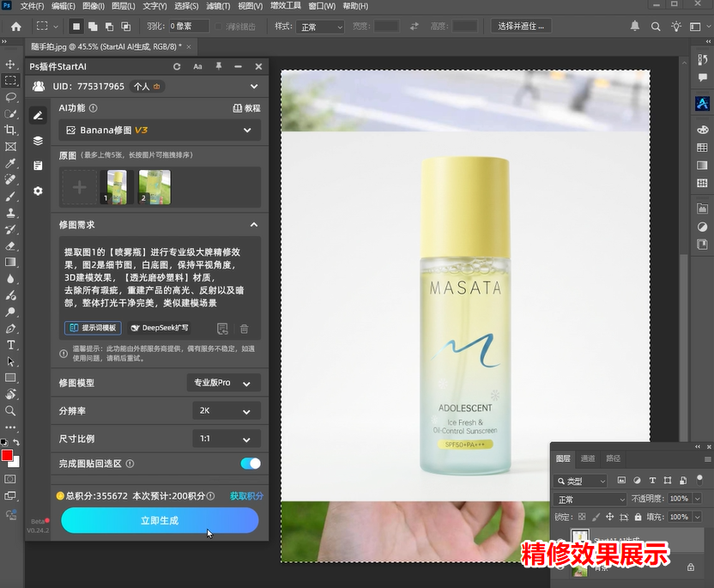714x588 pixels.
Task: Toggle paste result back to selection switch
Action: pos(251,464)
